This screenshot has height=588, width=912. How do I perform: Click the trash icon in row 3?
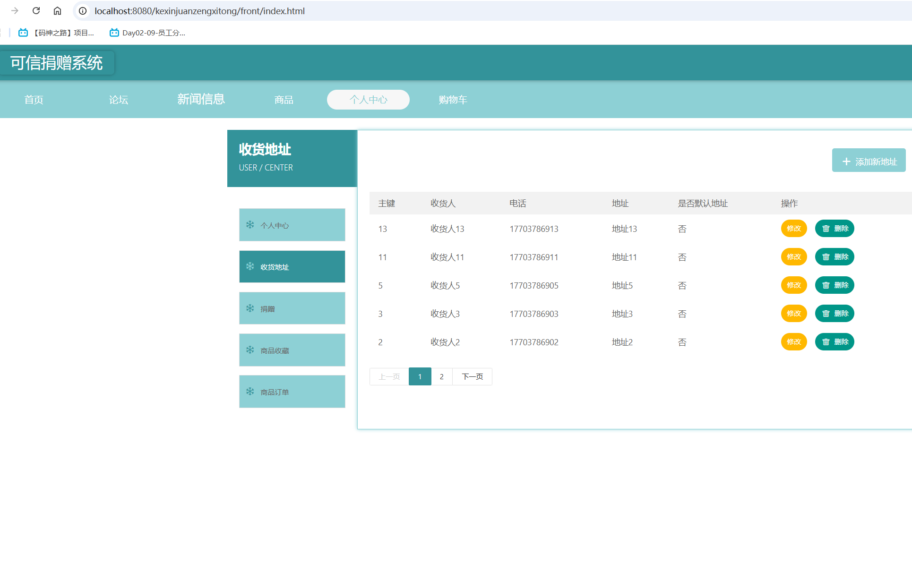[826, 314]
